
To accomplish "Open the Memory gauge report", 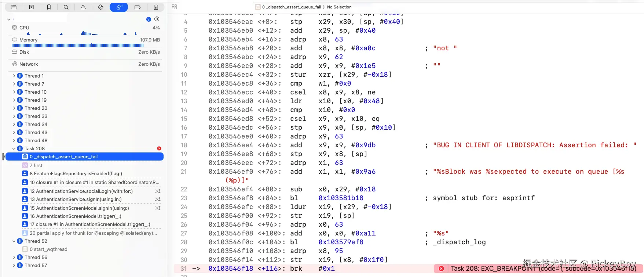I will tap(86, 42).
